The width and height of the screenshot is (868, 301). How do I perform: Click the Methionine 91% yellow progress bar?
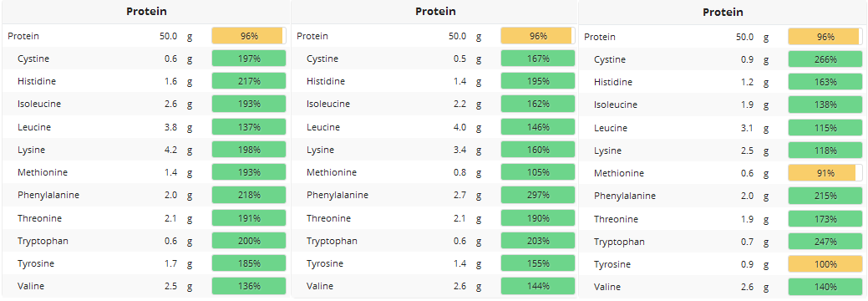click(x=825, y=173)
